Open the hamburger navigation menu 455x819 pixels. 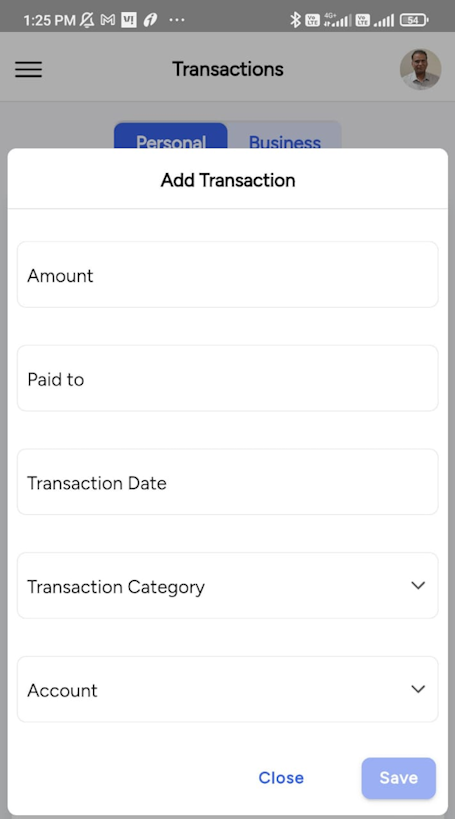click(28, 69)
